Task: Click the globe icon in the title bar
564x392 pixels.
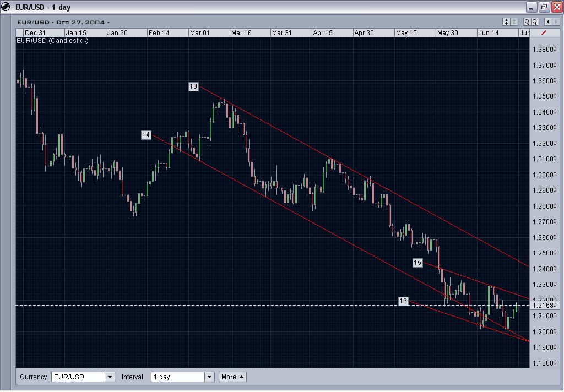Action: tap(6, 7)
